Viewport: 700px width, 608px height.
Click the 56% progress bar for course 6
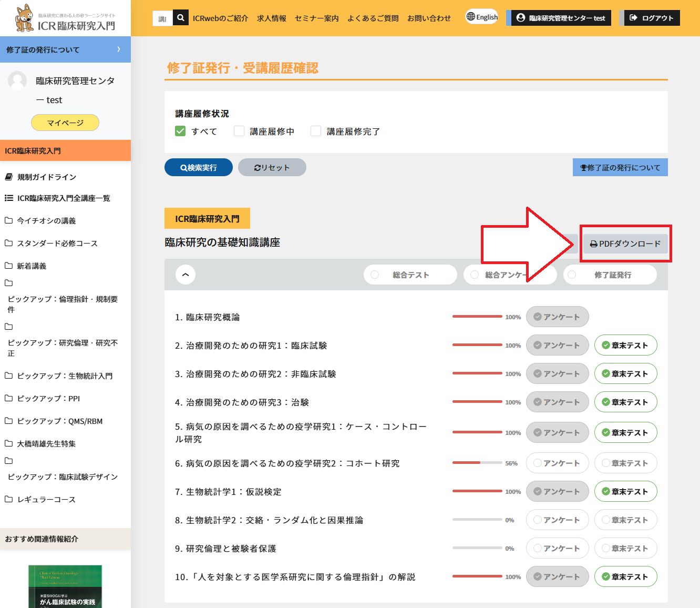(477, 463)
